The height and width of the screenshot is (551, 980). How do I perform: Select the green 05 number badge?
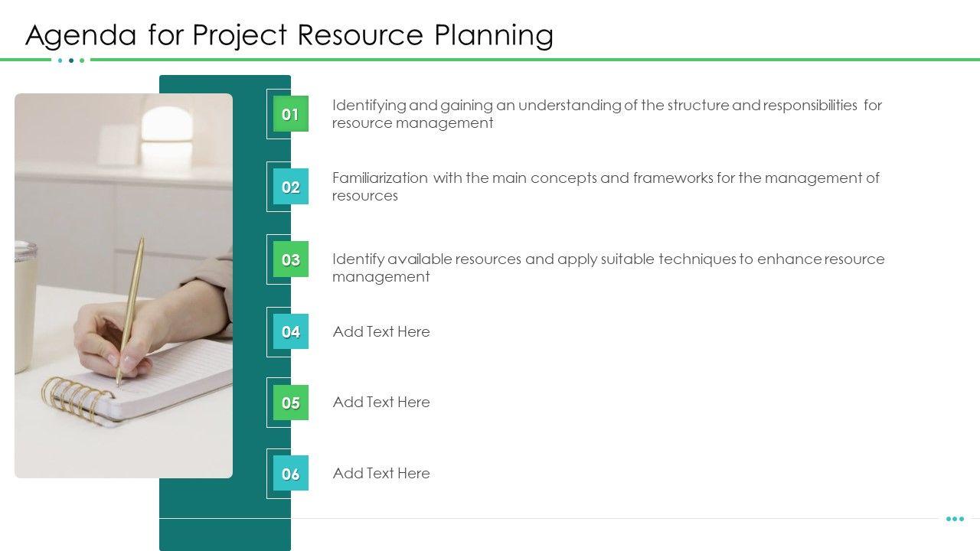point(290,403)
